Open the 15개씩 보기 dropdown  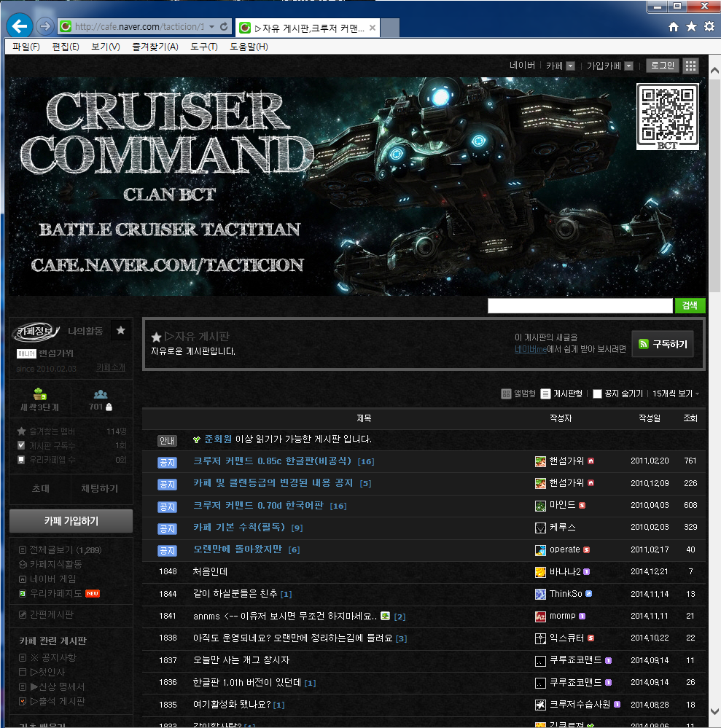tap(676, 394)
